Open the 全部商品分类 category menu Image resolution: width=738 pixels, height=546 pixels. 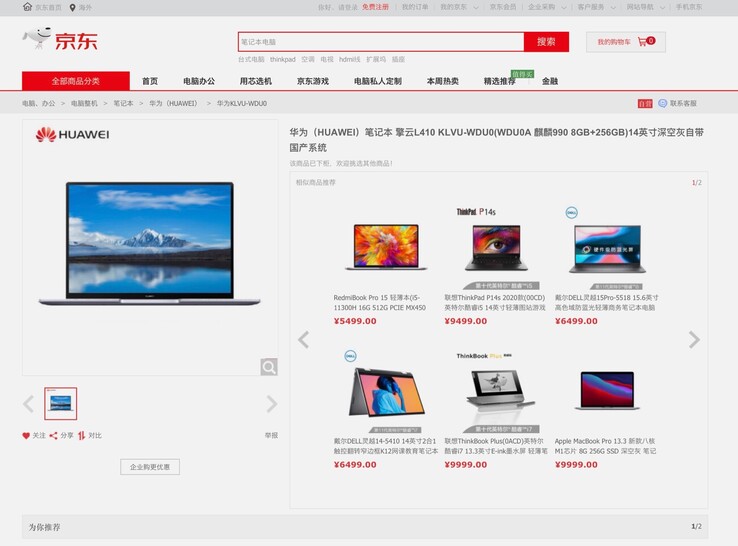pyautogui.click(x=76, y=81)
